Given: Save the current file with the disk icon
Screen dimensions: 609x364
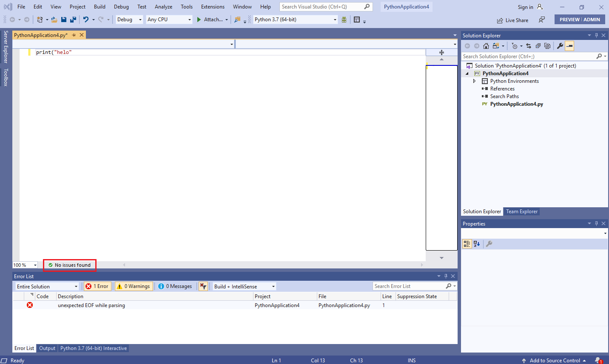Looking at the screenshot, I should pos(64,20).
